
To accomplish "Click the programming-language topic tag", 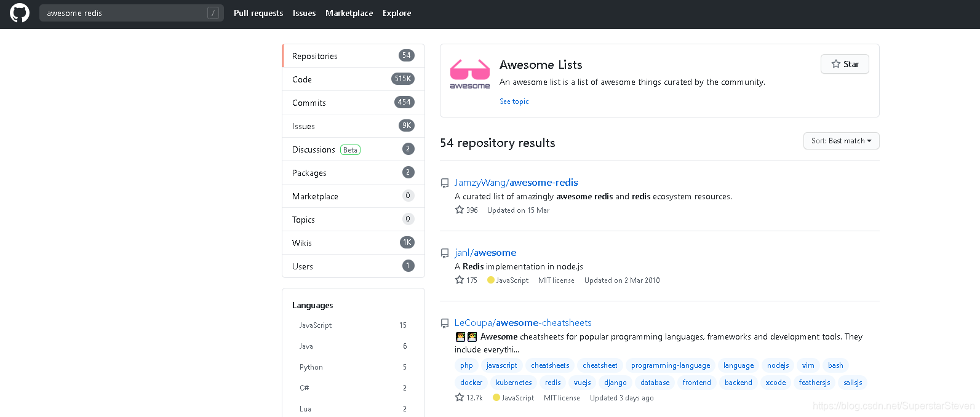I will [x=671, y=365].
